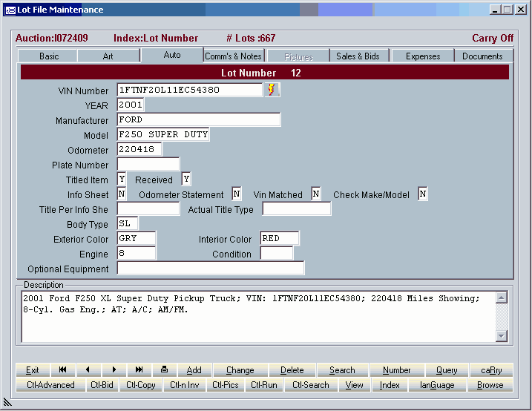Screen dimensions: 532x411
Task: Click the greyed Pictures tab
Action: pyautogui.click(x=298, y=56)
